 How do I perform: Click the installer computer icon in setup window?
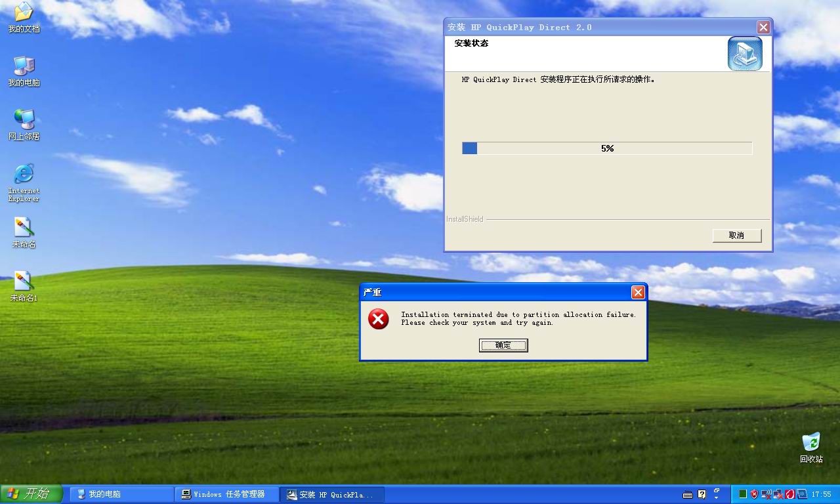pyautogui.click(x=745, y=54)
